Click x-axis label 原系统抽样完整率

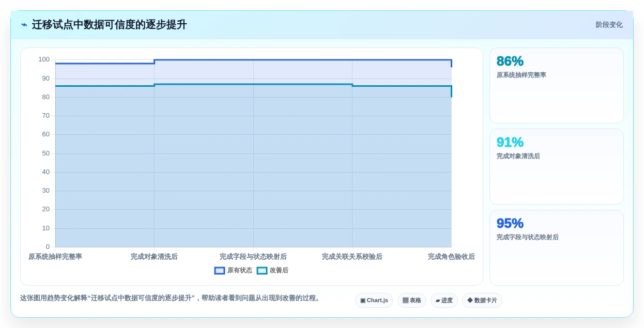(55, 257)
